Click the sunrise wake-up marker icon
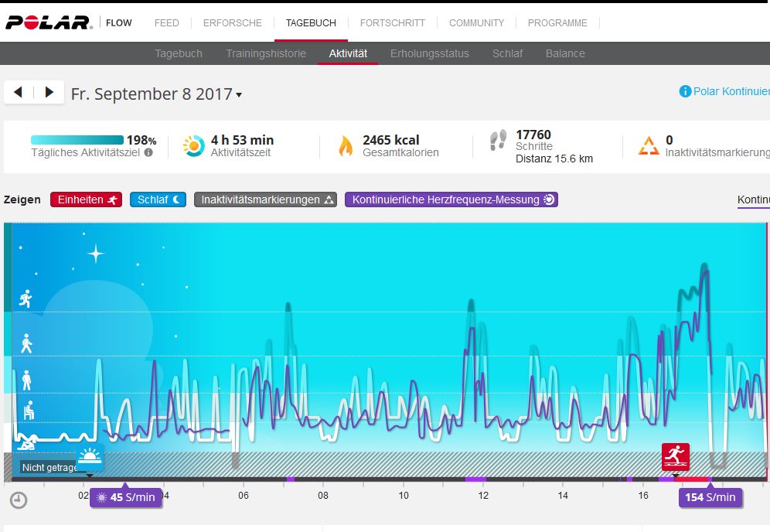Viewport: 770px width, 532px height. (x=90, y=458)
